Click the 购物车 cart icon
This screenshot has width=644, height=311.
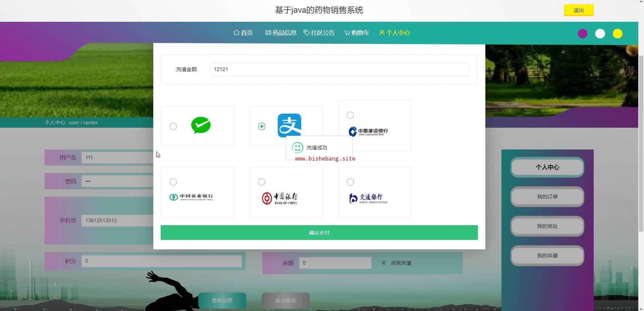pos(347,33)
